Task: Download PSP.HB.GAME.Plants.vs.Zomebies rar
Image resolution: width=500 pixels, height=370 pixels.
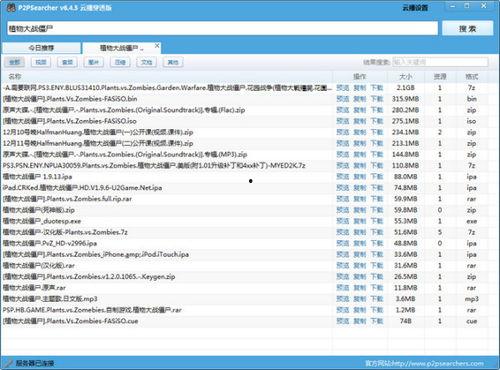Action: coord(377,310)
